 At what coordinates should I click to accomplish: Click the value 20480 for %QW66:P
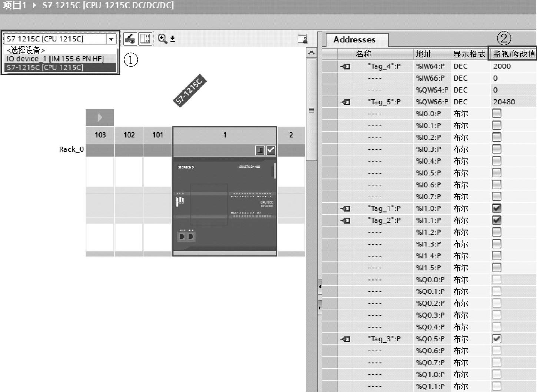[504, 102]
